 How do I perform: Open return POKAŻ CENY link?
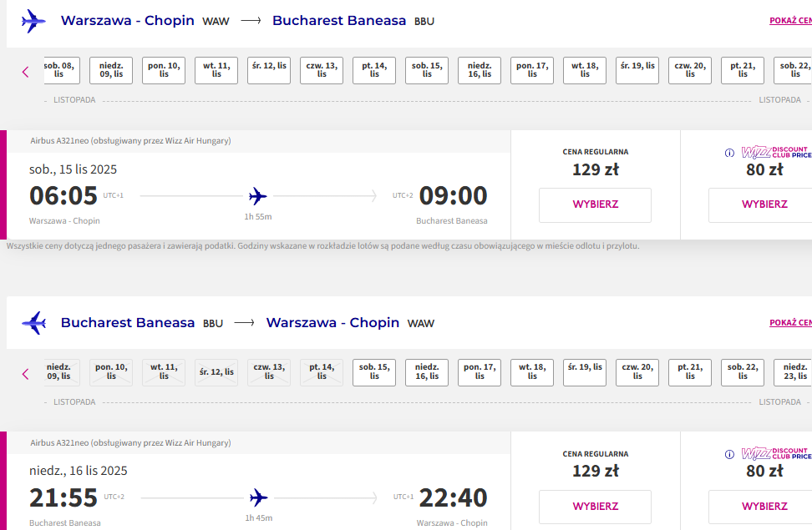[790, 322]
